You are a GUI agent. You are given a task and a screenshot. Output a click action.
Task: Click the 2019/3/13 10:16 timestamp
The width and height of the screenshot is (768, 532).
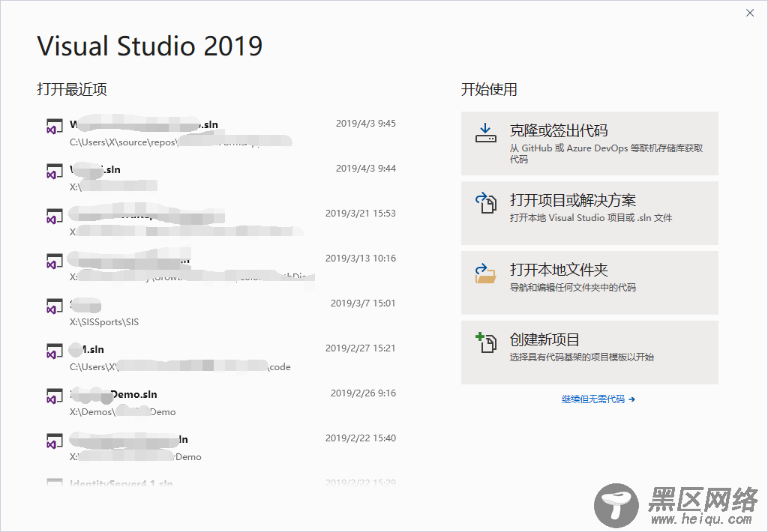[x=361, y=259]
